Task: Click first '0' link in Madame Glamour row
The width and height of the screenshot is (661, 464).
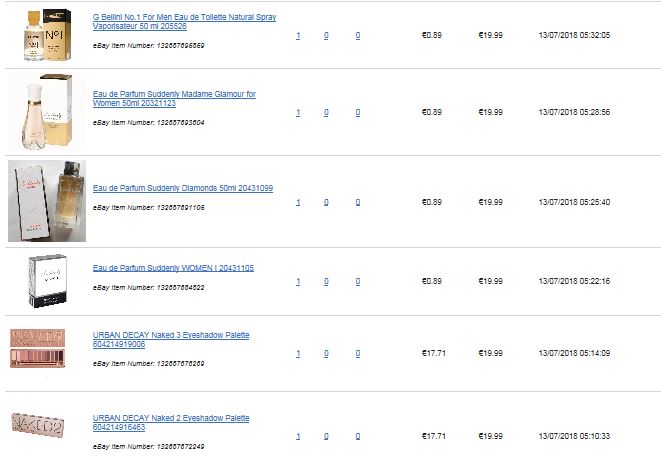Action: point(326,113)
